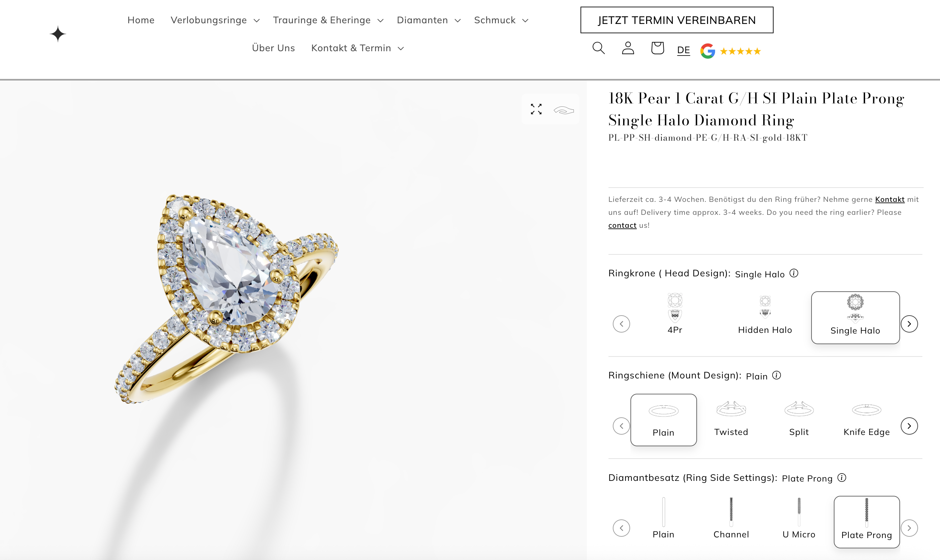Select the Channel side setting
The image size is (940, 560).
[731, 518]
